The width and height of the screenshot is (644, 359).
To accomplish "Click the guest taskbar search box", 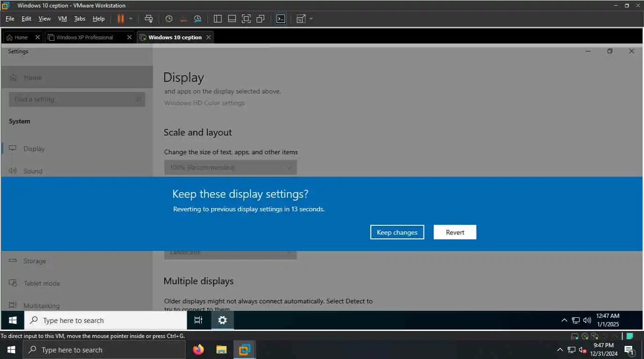I will pyautogui.click(x=105, y=320).
